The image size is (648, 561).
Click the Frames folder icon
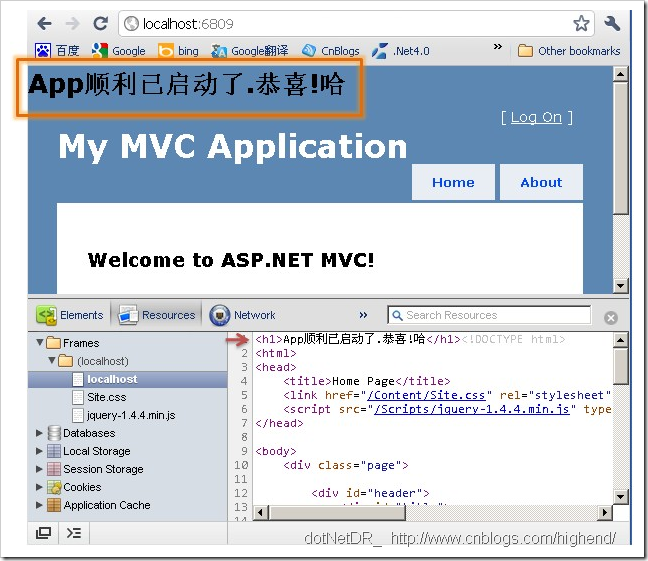coord(53,343)
